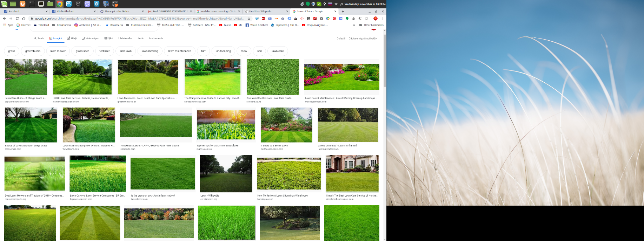Click the calculator icon in panel
644x241 pixels.
[115, 4]
